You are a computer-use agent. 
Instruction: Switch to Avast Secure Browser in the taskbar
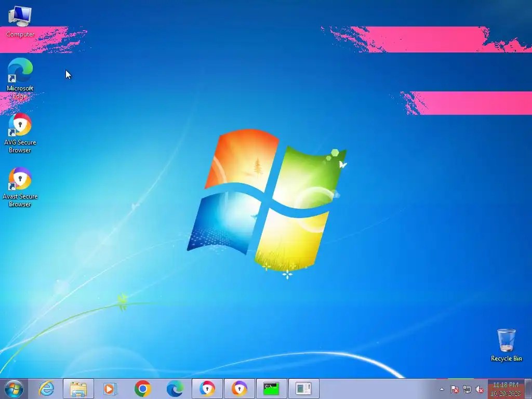(239, 389)
